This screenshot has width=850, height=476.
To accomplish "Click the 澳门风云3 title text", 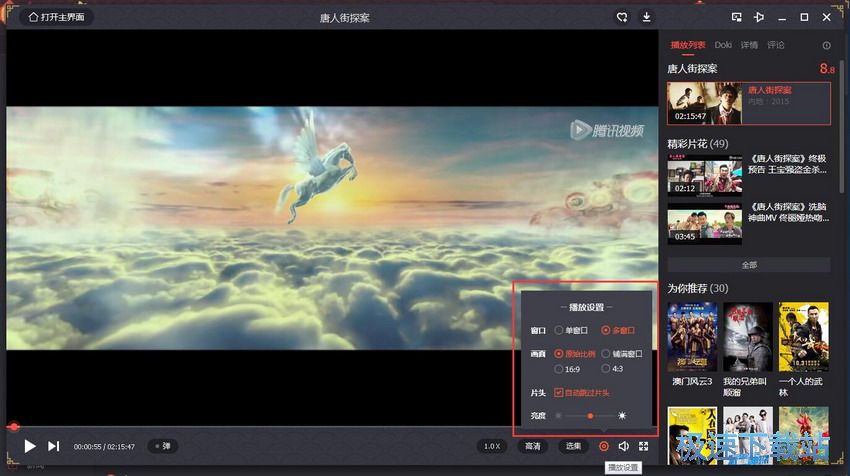I will tap(692, 382).
